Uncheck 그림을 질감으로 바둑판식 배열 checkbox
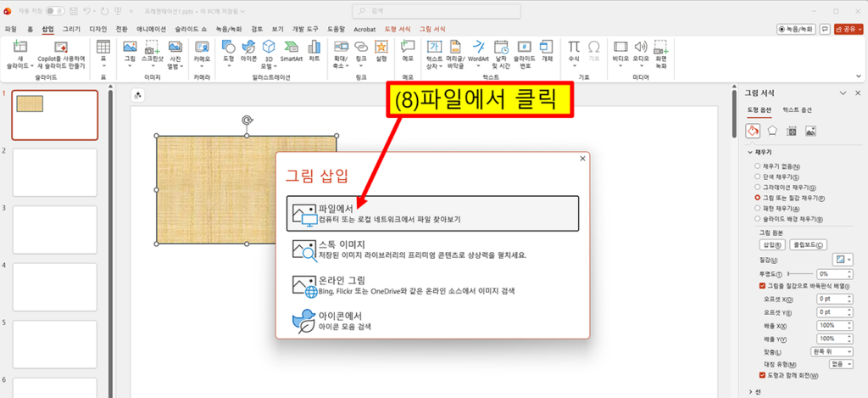The width and height of the screenshot is (868, 398). click(x=762, y=285)
